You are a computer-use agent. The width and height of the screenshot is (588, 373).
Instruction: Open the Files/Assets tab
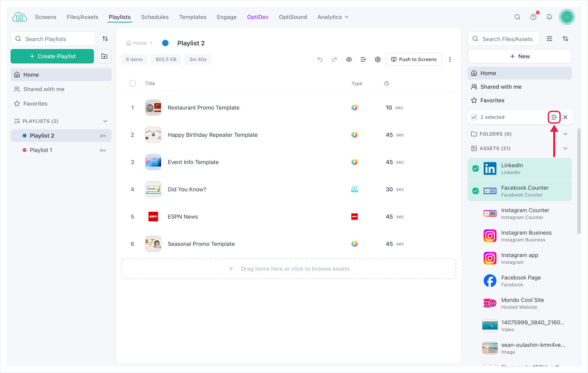[x=82, y=17]
